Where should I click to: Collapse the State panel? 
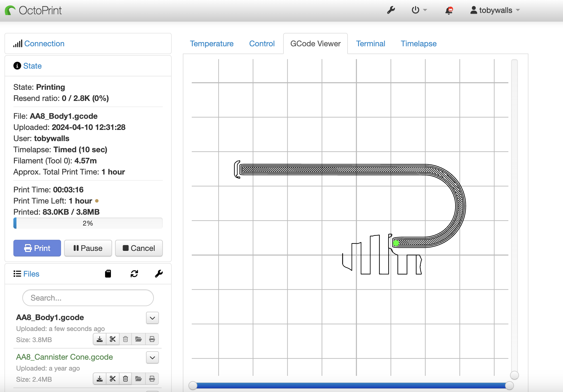[x=32, y=66]
